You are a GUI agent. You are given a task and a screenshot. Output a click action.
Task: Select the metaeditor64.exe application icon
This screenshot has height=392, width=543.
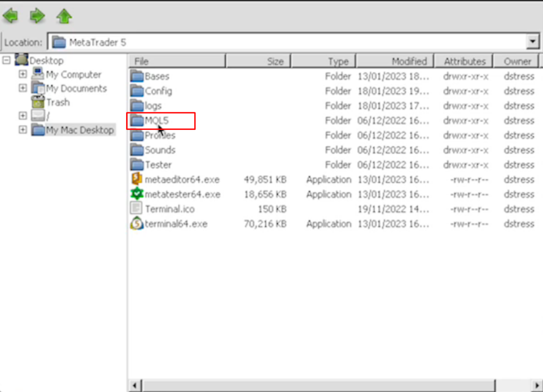pos(137,179)
